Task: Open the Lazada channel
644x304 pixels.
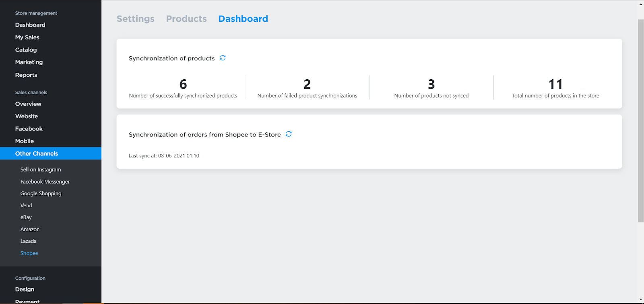Action: click(29, 241)
